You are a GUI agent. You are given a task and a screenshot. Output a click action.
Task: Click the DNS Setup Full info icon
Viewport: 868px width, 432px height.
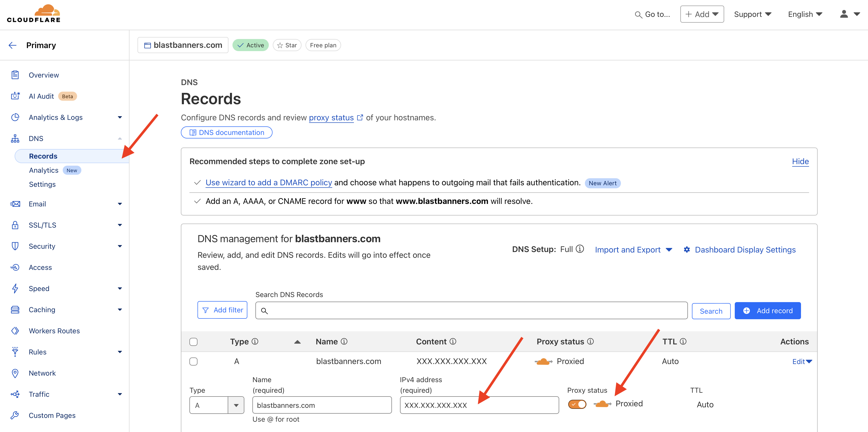pos(580,249)
